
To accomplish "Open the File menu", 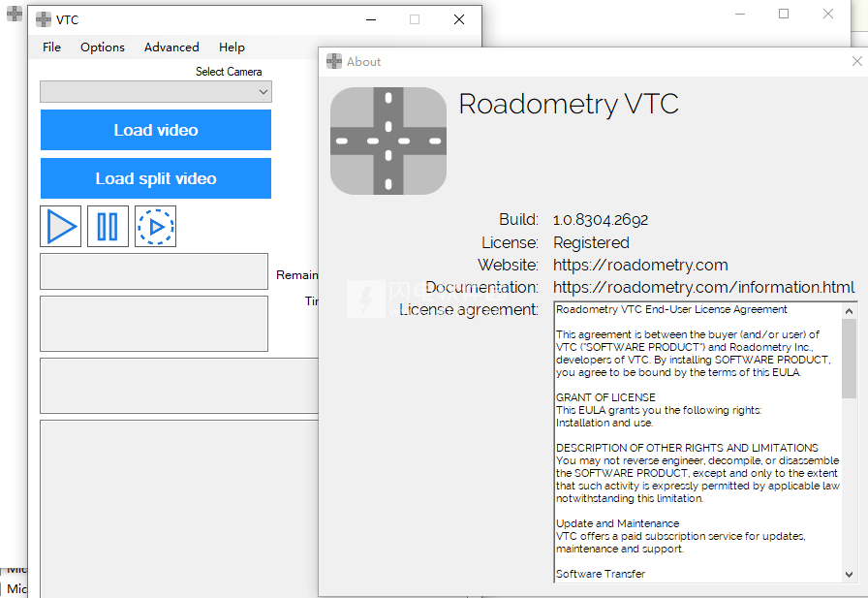I will coord(51,47).
